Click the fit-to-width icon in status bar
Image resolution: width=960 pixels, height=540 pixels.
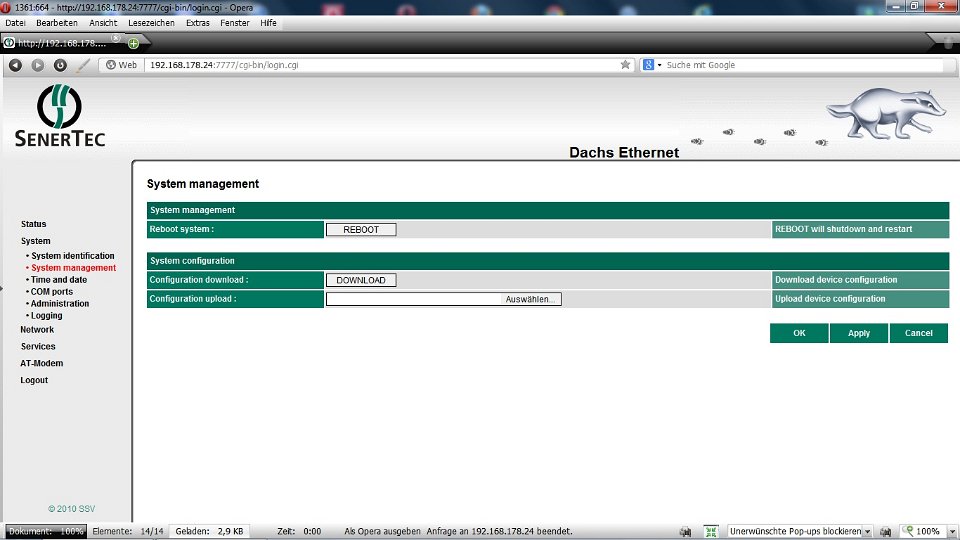(711, 532)
